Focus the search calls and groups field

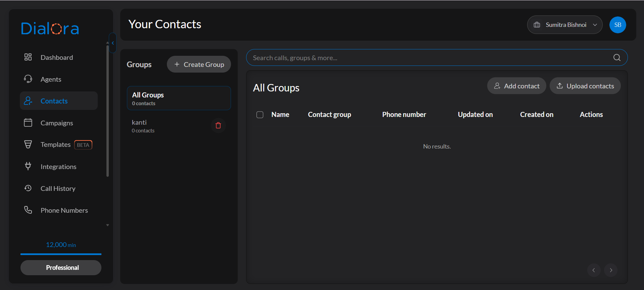[430, 58]
